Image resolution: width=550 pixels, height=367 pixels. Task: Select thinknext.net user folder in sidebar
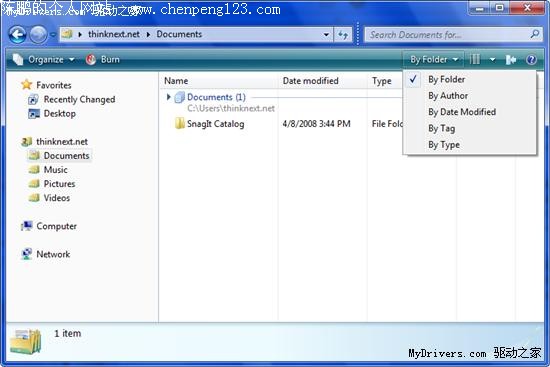coord(62,142)
